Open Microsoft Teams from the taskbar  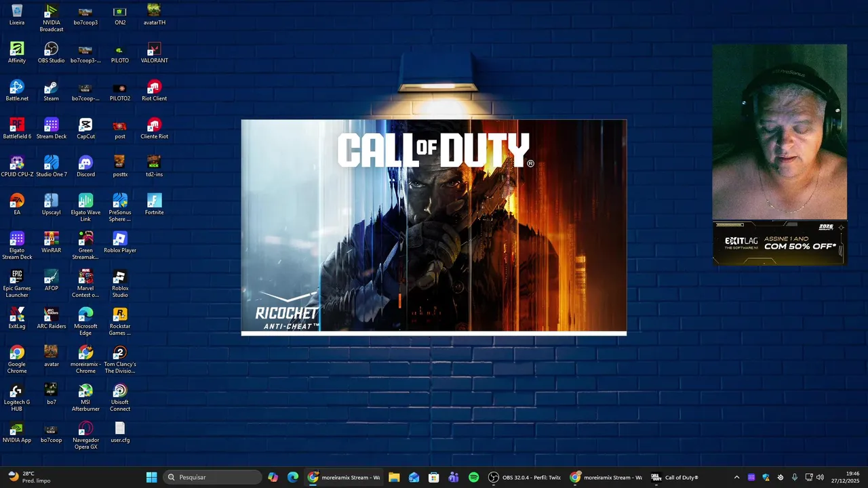pyautogui.click(x=454, y=477)
